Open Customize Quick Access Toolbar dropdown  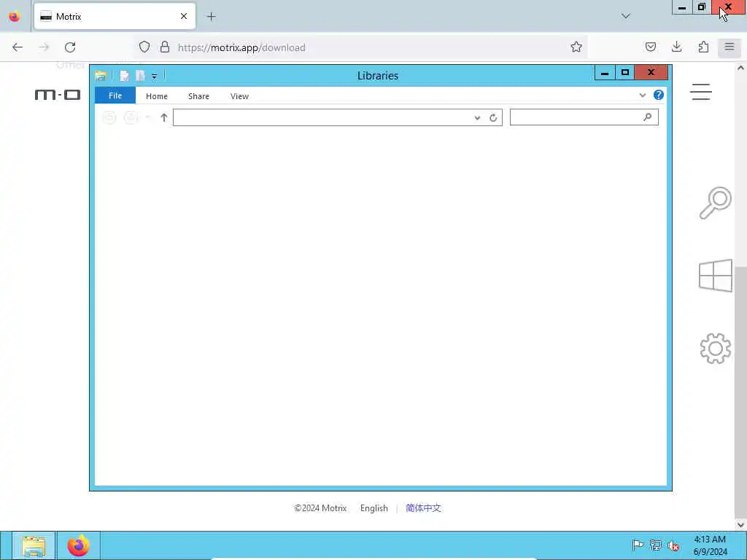pyautogui.click(x=155, y=76)
